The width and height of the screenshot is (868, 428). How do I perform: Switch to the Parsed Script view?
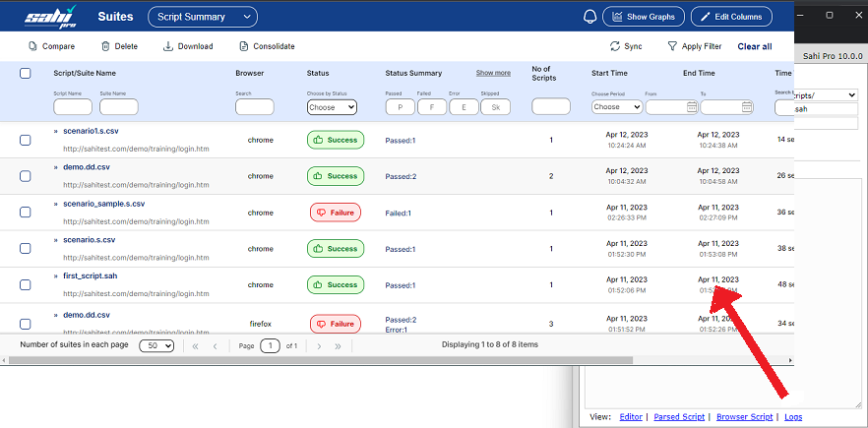679,417
